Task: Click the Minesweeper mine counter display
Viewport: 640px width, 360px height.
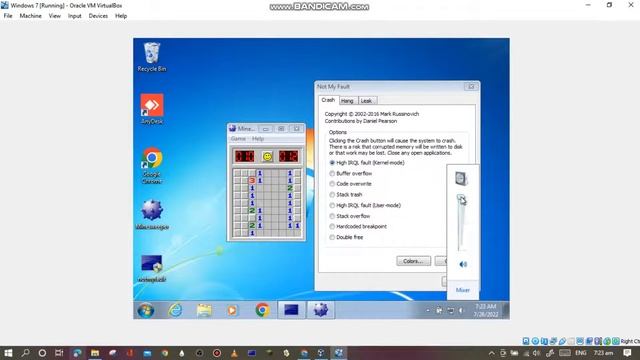Action: 244,156
